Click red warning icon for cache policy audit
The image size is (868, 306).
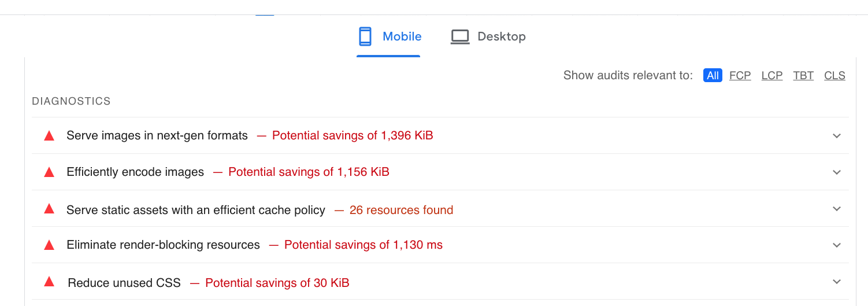49,209
